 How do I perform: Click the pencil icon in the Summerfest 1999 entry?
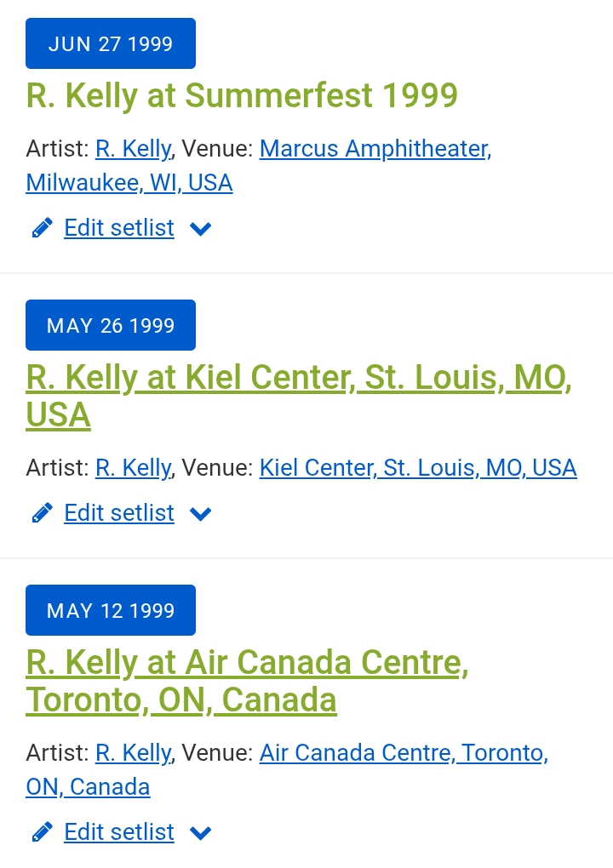[x=42, y=228]
